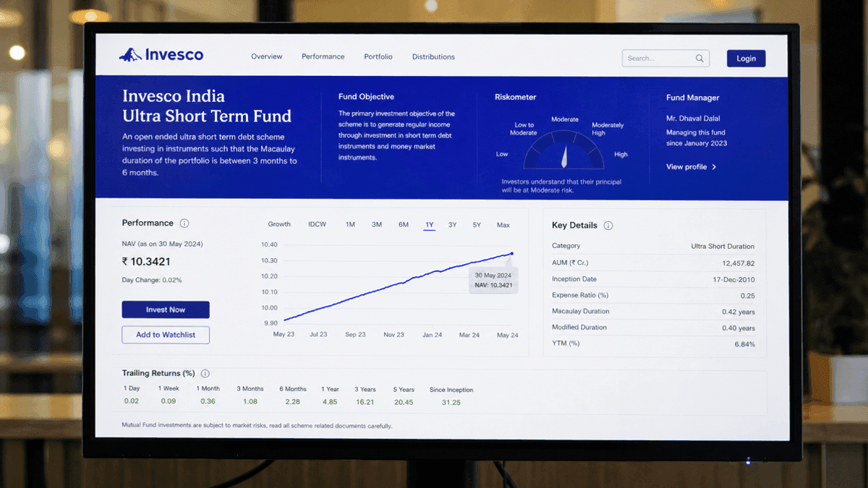Click the 3 Months return 1.08
The width and height of the screenshot is (868, 488).
point(250,401)
